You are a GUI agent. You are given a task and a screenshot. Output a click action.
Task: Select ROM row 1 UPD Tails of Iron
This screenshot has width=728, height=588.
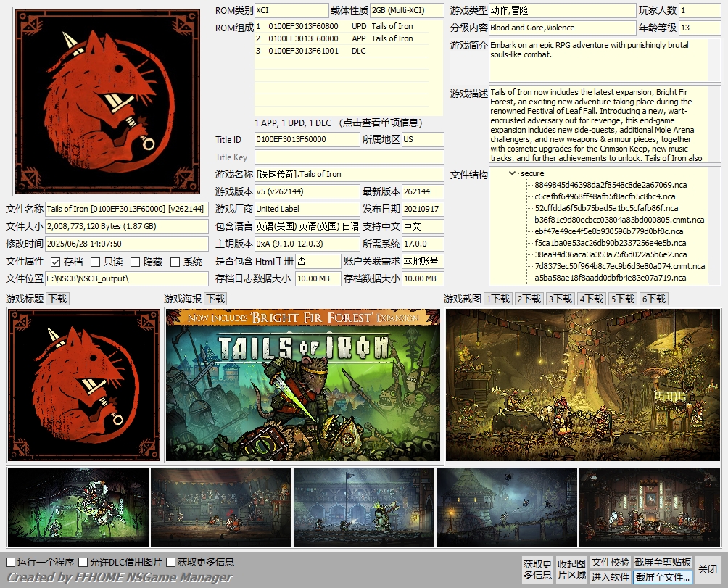point(342,26)
